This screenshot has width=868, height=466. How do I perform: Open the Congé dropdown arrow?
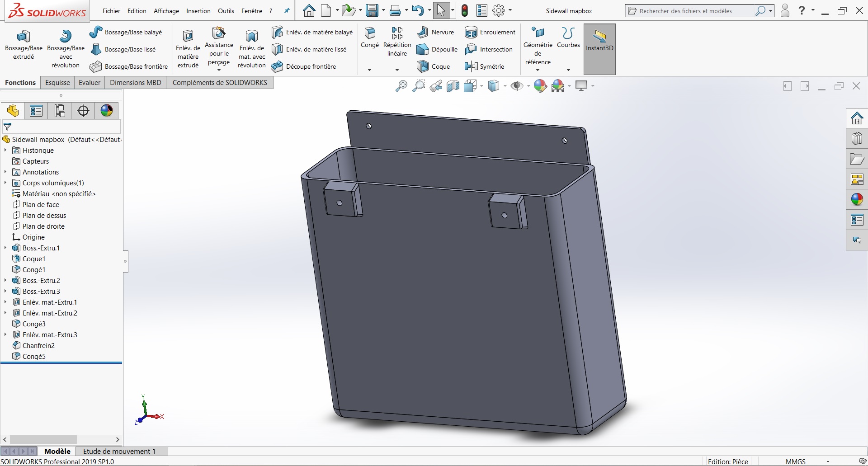coord(369,70)
